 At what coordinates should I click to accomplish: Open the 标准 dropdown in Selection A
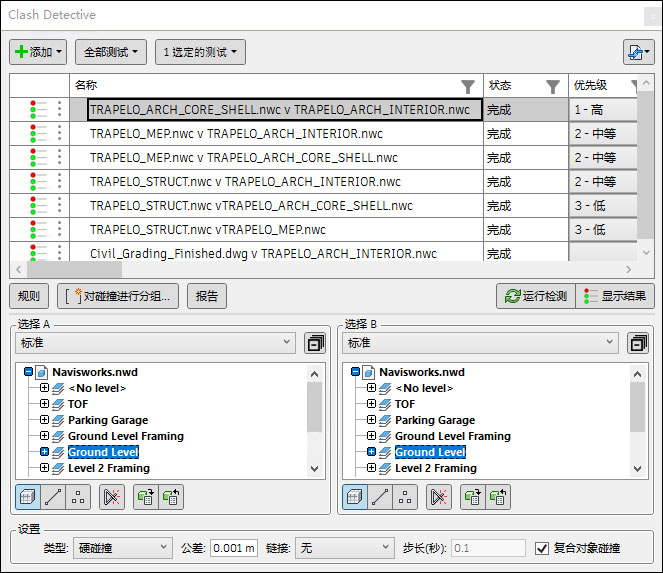tap(155, 343)
